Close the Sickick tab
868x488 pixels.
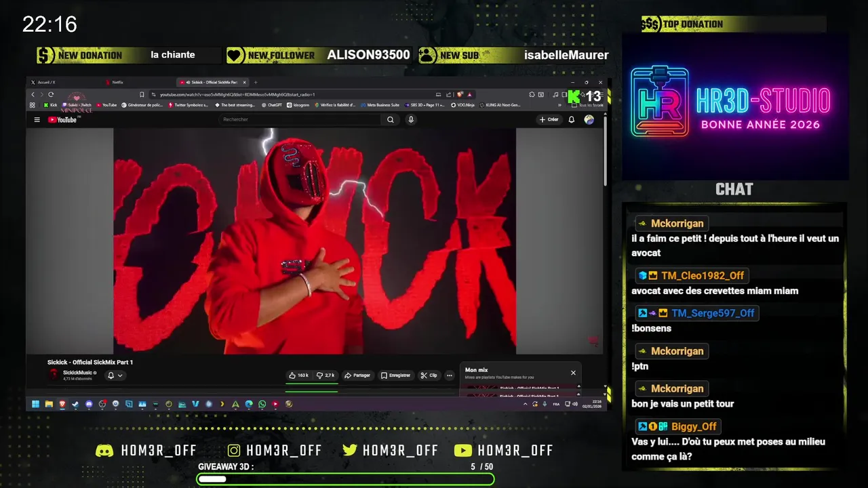click(x=245, y=82)
